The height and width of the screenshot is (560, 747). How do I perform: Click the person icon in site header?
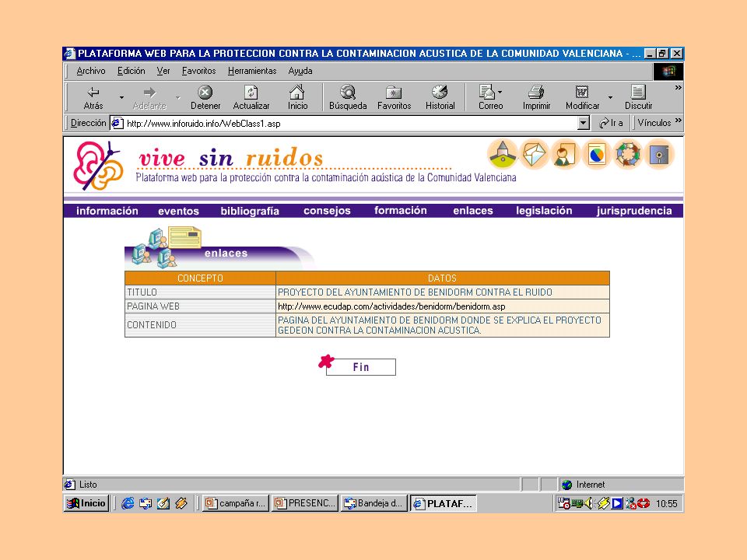(x=565, y=154)
